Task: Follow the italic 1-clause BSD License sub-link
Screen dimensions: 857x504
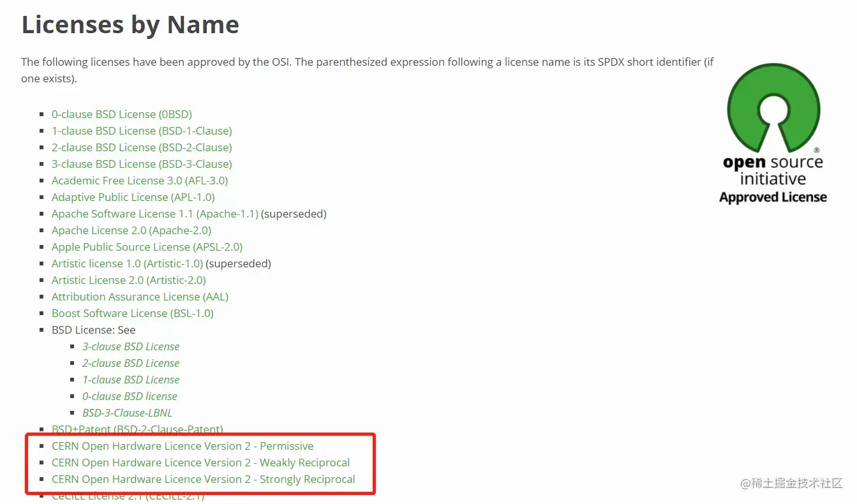Action: tap(131, 380)
